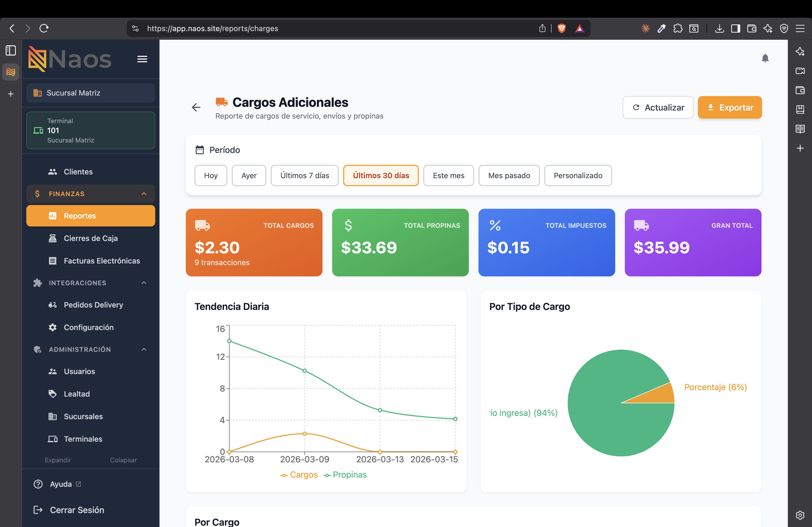Open Facturas Electrónicas

click(x=90, y=261)
